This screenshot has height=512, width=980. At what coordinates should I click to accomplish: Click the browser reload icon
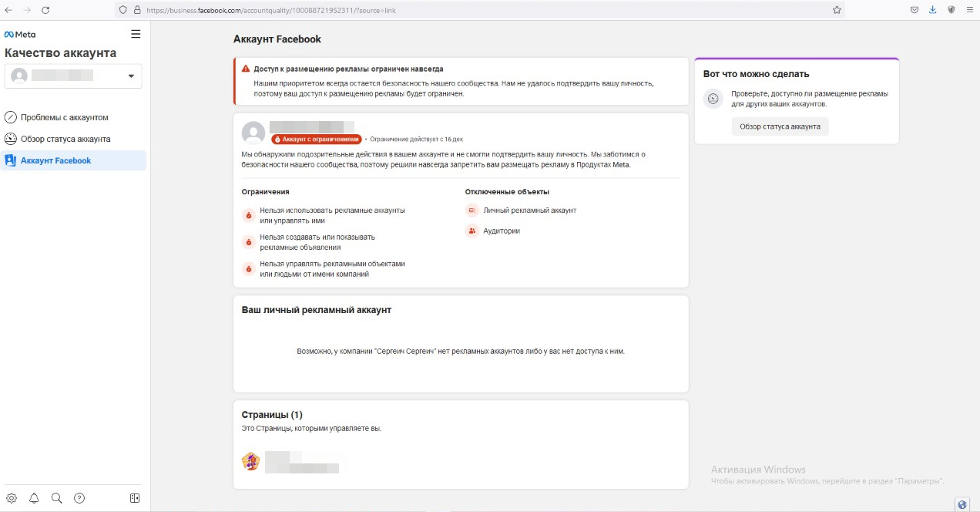(x=45, y=10)
